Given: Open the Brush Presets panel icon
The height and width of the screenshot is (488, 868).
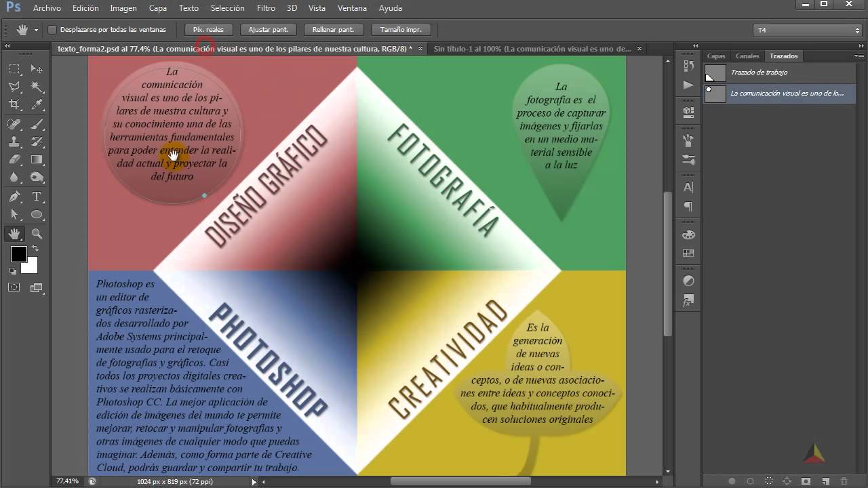Looking at the screenshot, I should pos(688,140).
